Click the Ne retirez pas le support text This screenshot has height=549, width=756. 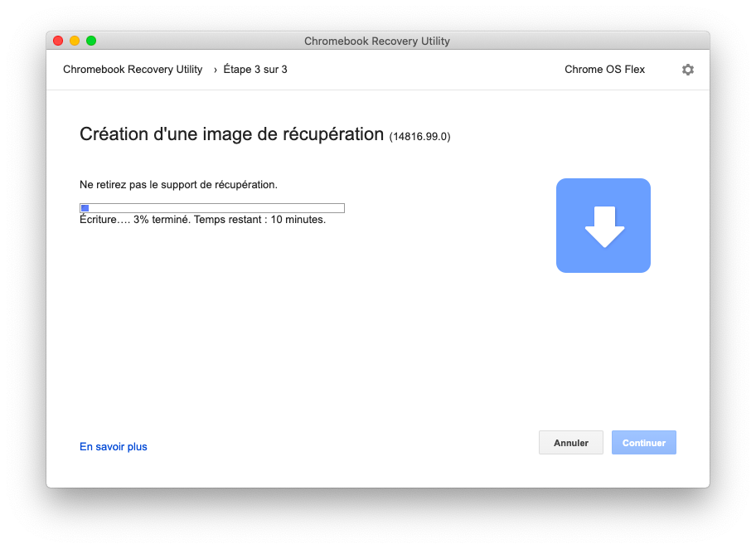178,185
